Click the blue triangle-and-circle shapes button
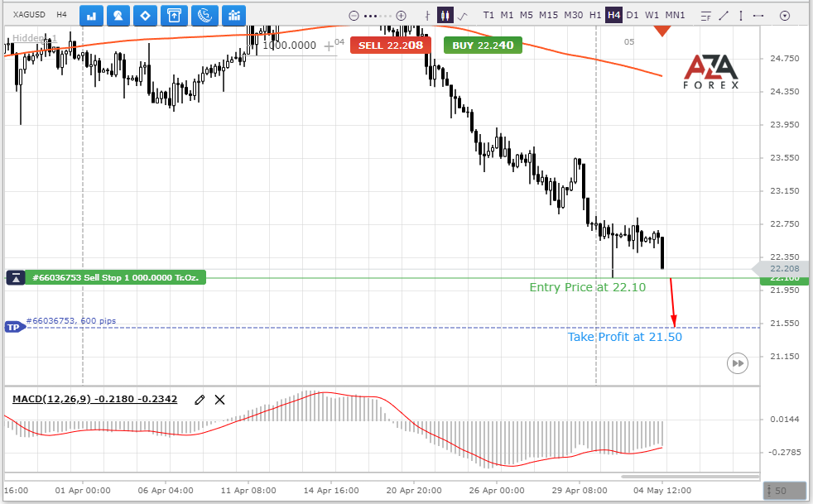Screen dimensions: 813x504 [x=118, y=16]
